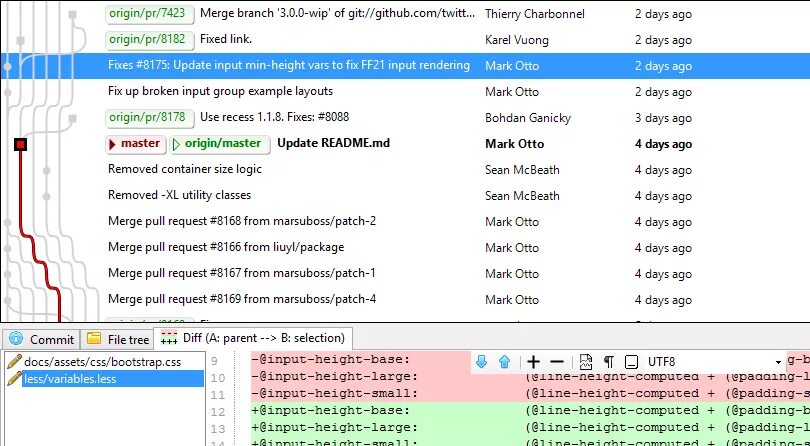The height and width of the screenshot is (446, 810).
Task: Click author Bohdan Ganicky
Action: click(528, 118)
